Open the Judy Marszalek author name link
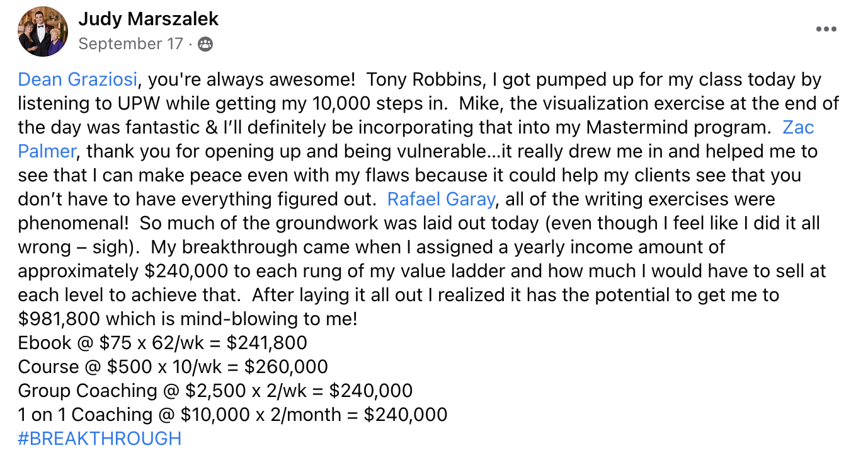Screen dimensions: 868x460 [149, 19]
